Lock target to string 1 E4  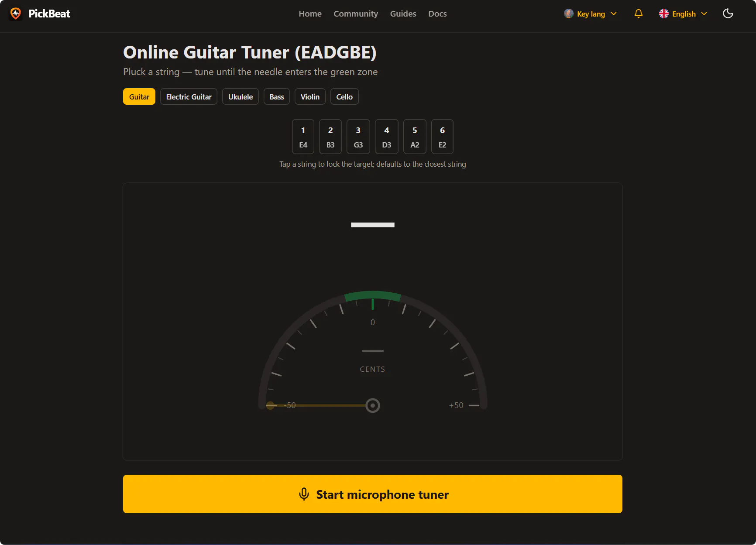pyautogui.click(x=303, y=137)
